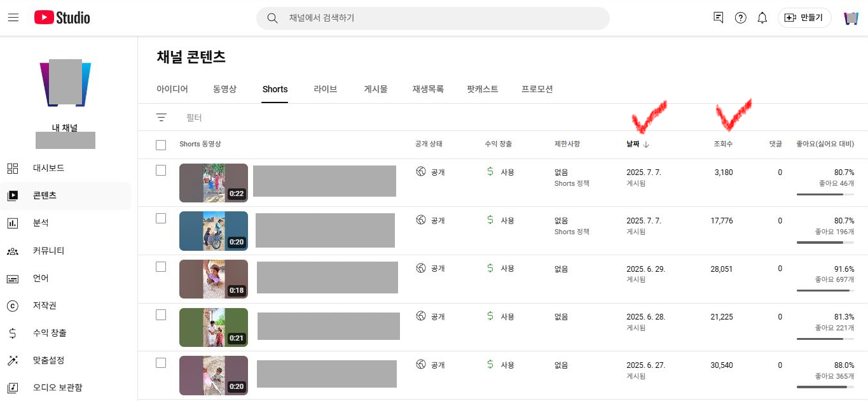
Task: Click the 88.0% like ratio bar
Action: coord(825,387)
